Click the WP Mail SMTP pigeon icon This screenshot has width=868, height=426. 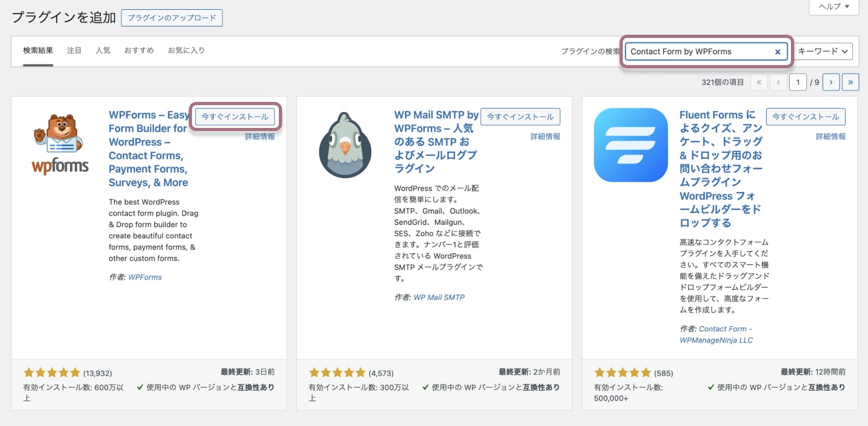pyautogui.click(x=346, y=145)
